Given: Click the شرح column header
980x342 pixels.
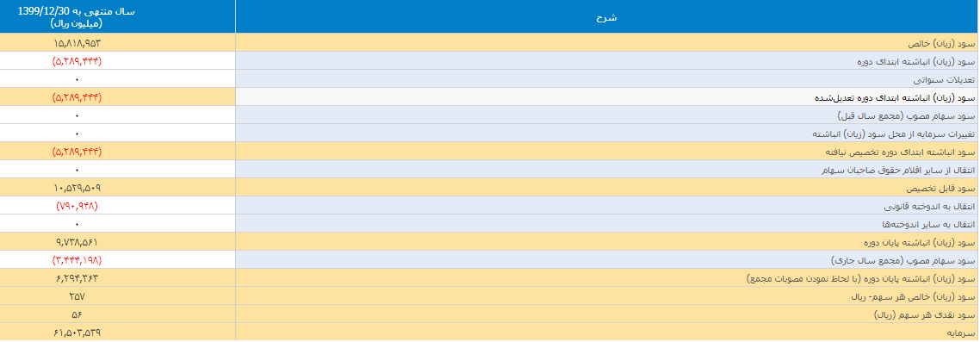Looking at the screenshot, I should point(607,17).
